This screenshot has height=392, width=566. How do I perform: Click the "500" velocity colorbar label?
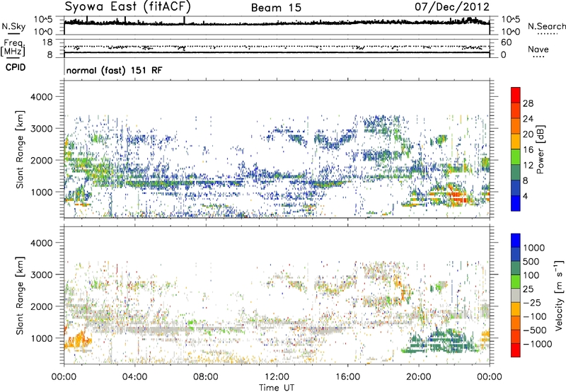(x=531, y=261)
